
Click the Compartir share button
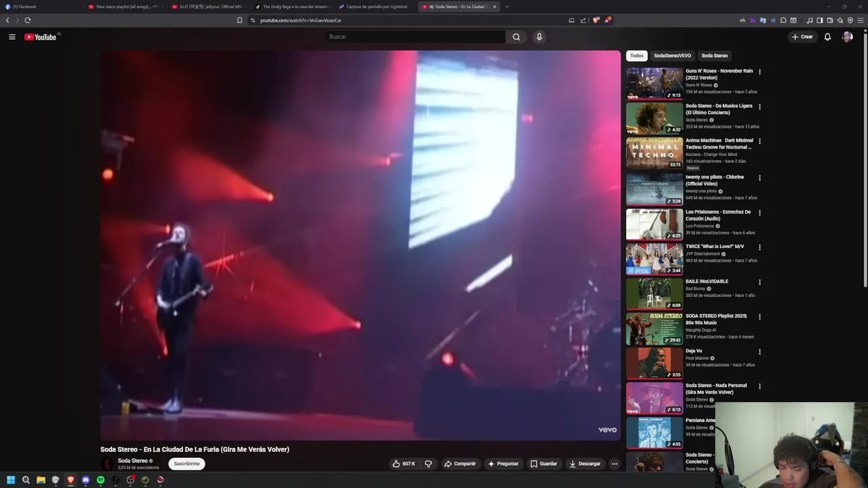coord(460,464)
